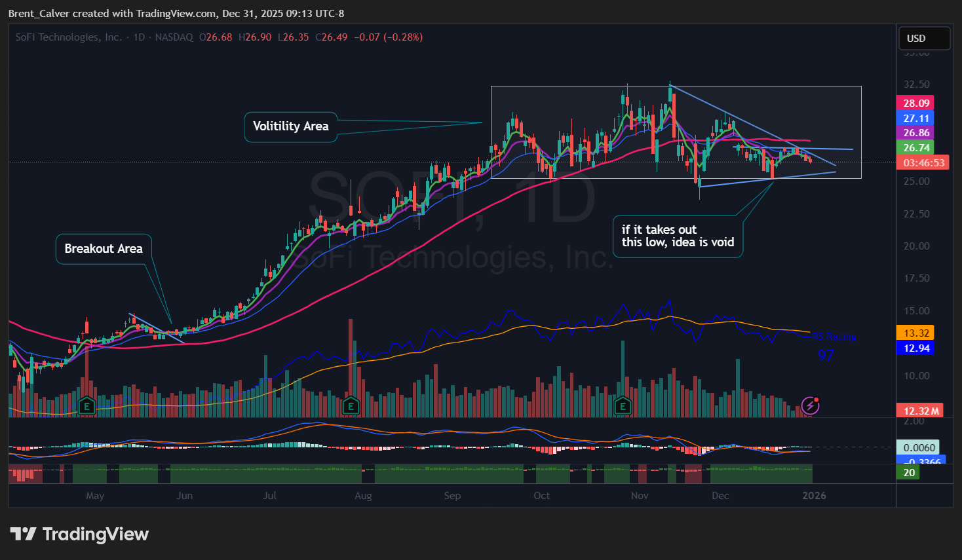Click the Nov label on time axis
Viewport: 962px width, 560px height.
click(x=640, y=495)
